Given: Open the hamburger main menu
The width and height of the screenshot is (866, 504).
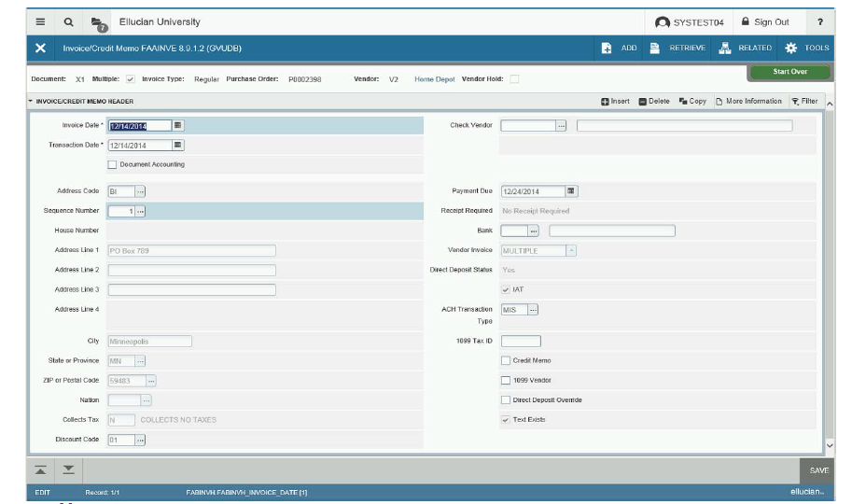Looking at the screenshot, I should tap(40, 22).
